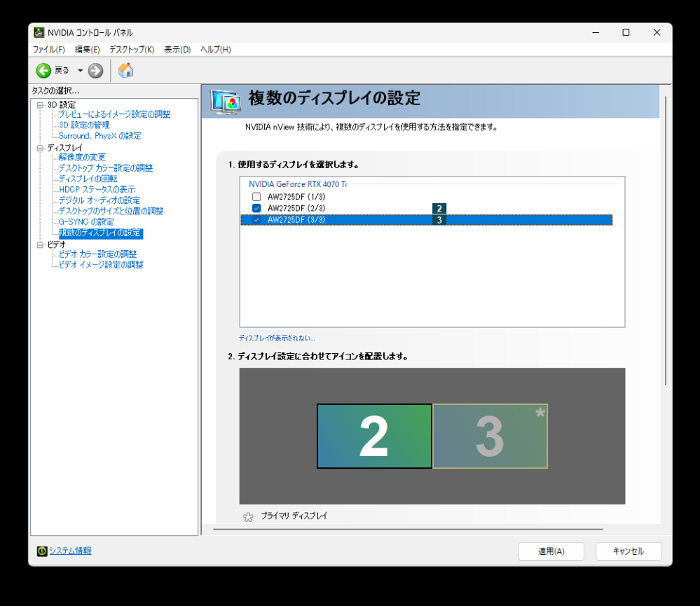The height and width of the screenshot is (606, 700).
Task: Open the ファイル(F) menu
Action: (x=48, y=50)
